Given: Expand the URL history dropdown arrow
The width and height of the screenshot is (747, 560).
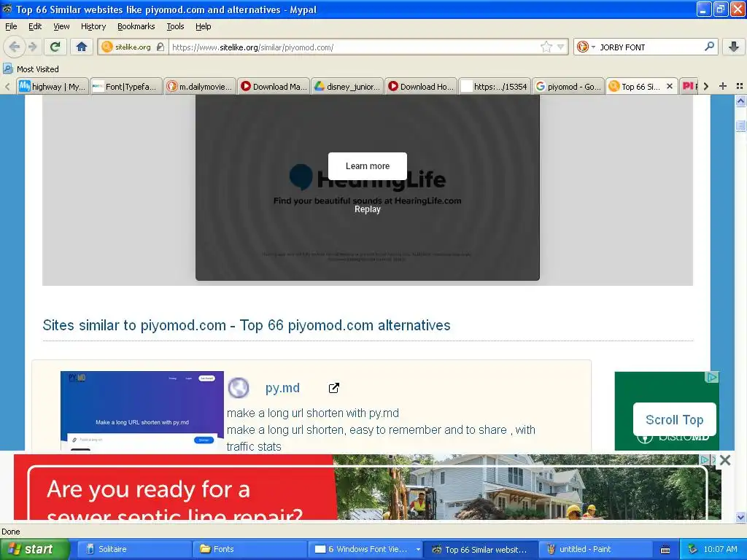Looking at the screenshot, I should [560, 47].
